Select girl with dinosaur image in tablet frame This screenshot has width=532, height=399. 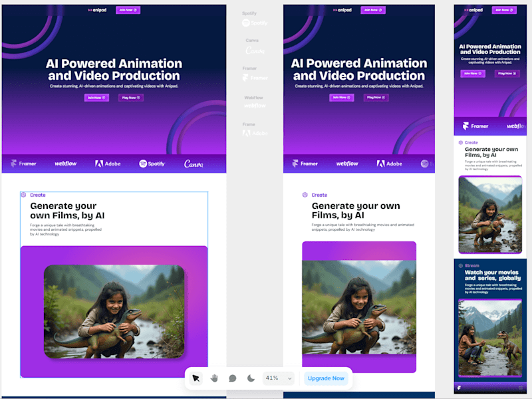(x=359, y=307)
